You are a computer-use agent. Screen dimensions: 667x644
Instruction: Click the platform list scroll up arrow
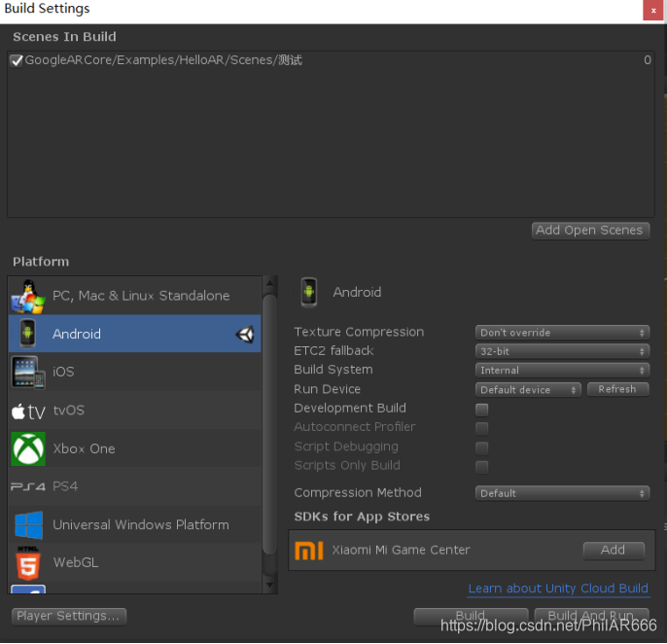pyautogui.click(x=269, y=283)
